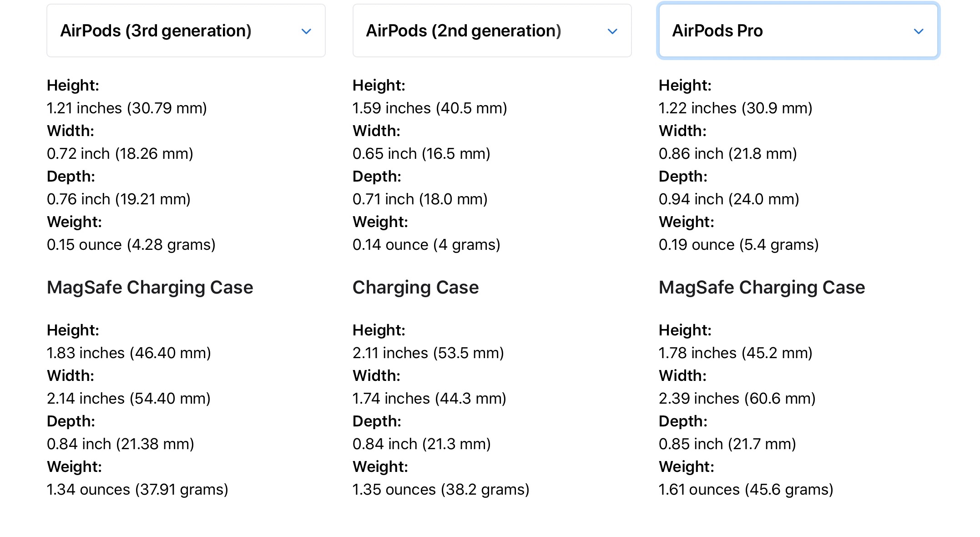Click chevron arrow beside AirPods (3rd generation)
980x537 pixels.
(x=306, y=31)
